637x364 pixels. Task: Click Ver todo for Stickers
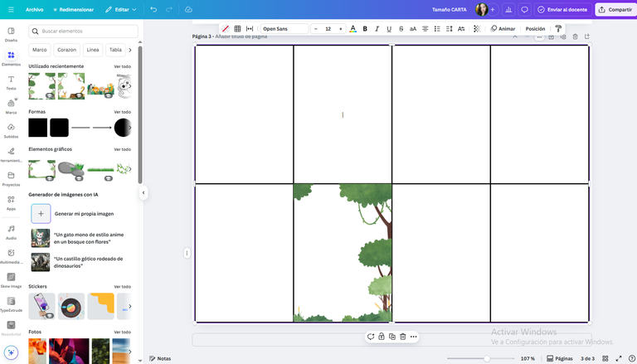(122, 286)
